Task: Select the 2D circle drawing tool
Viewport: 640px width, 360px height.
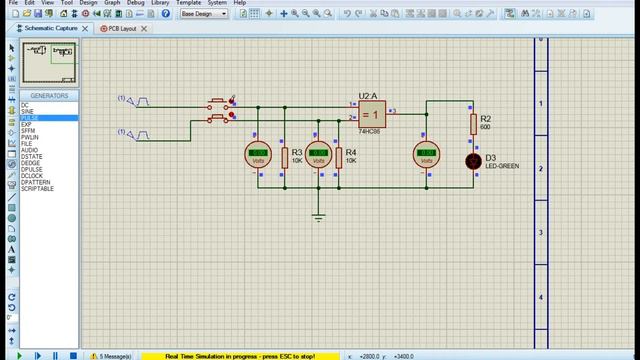Action: click(x=11, y=218)
